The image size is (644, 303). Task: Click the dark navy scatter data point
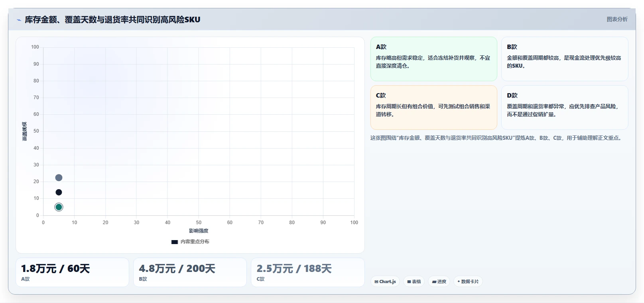click(59, 192)
